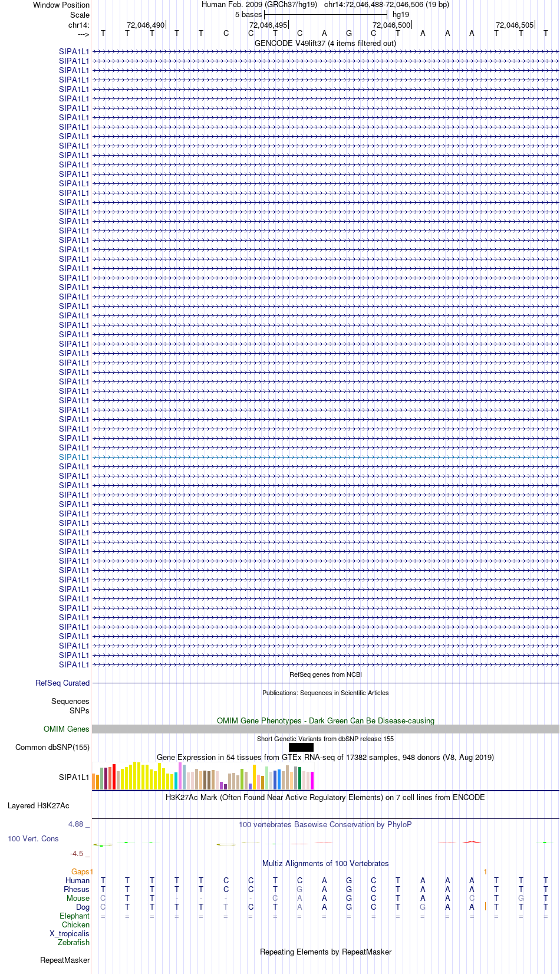Click the Window Position track label

(x=61, y=5)
